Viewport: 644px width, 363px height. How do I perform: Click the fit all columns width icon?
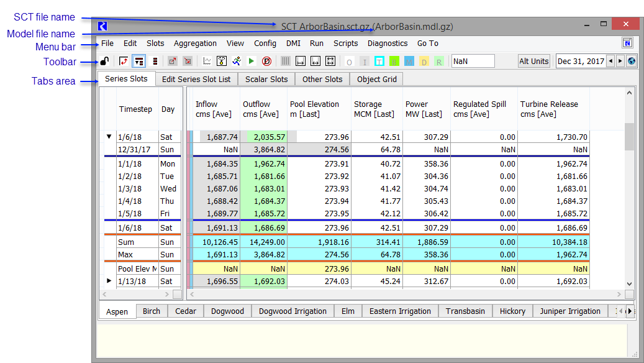330,61
